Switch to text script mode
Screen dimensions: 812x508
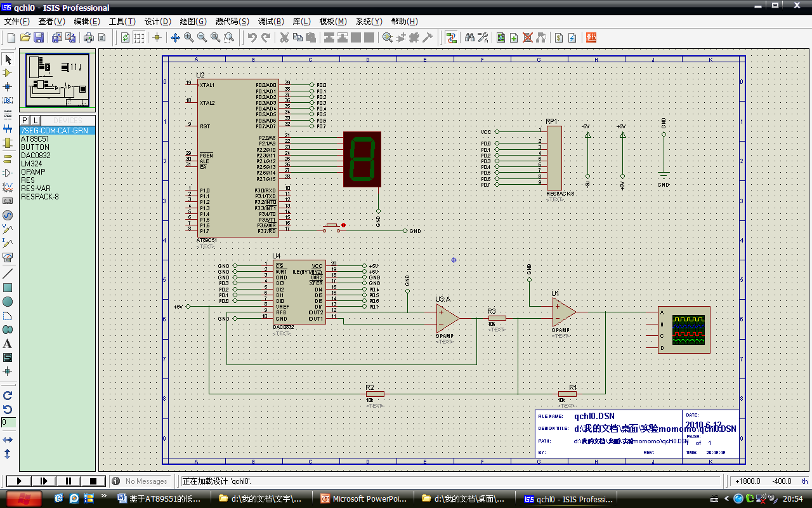point(8,114)
